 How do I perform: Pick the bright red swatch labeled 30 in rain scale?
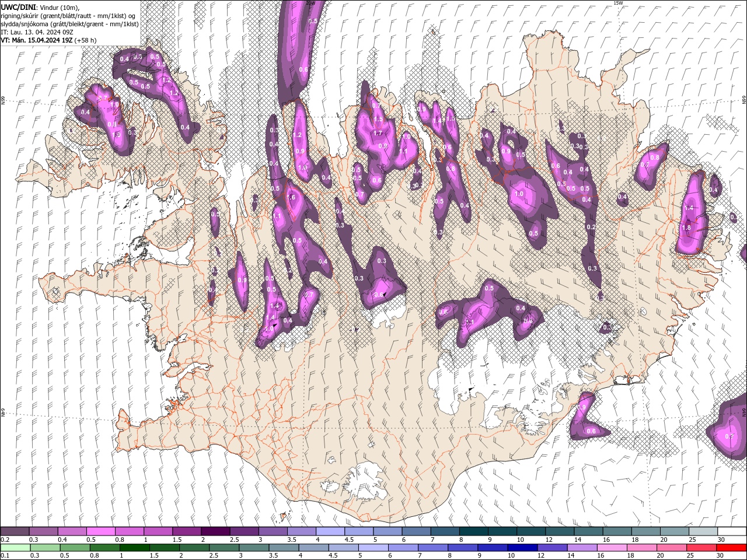pos(731,547)
